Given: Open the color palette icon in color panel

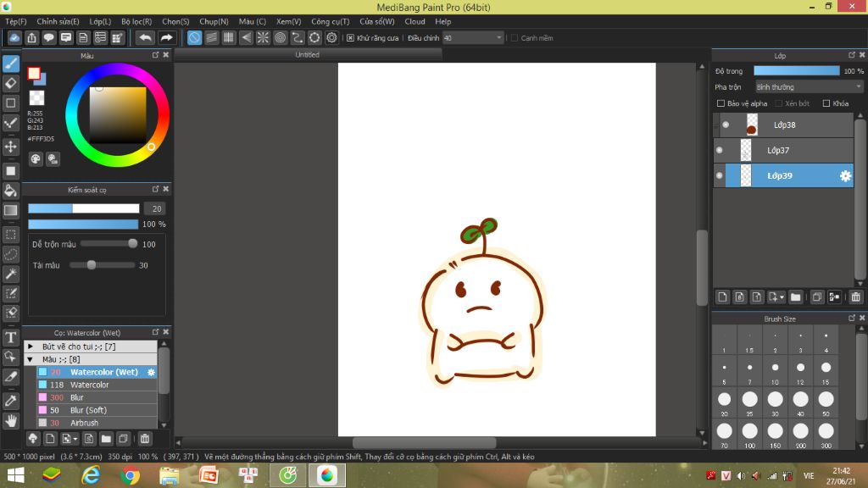Looking at the screenshot, I should pyautogui.click(x=36, y=159).
